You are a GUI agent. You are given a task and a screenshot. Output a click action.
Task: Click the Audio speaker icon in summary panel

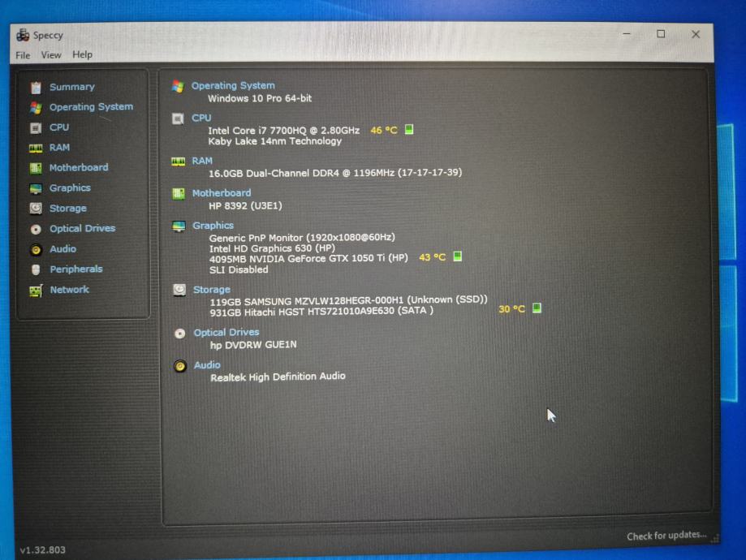[180, 366]
